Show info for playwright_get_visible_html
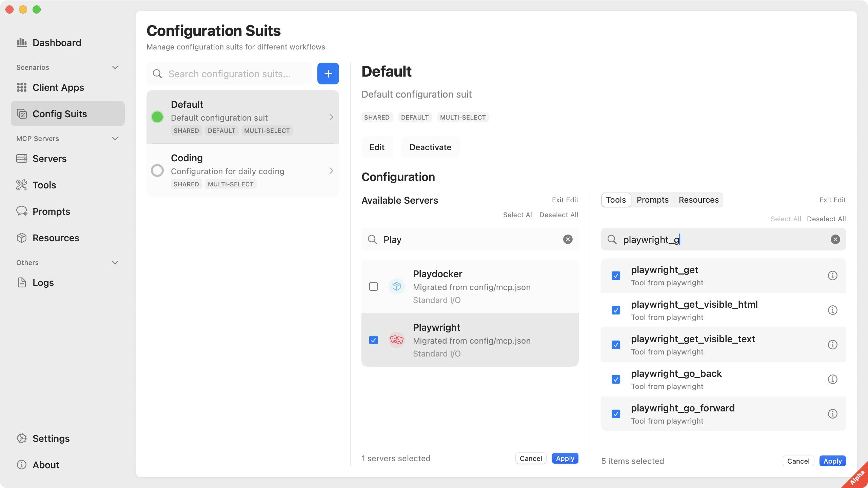 click(832, 310)
